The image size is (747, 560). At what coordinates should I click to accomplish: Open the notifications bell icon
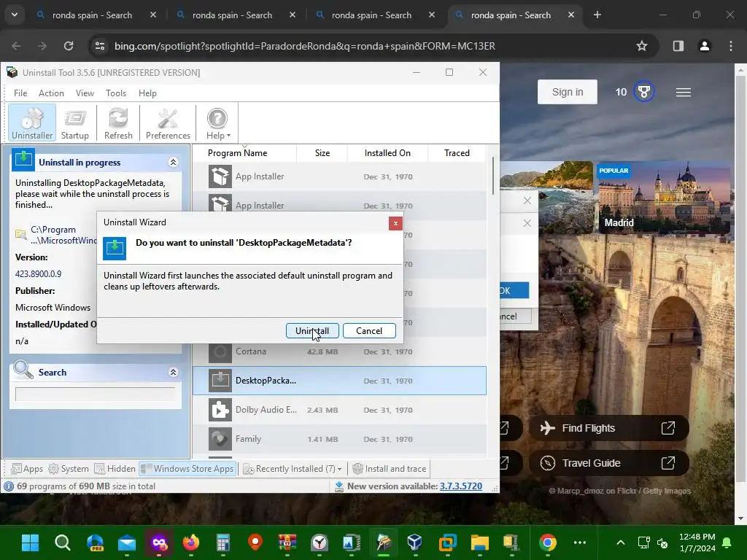pos(727,542)
